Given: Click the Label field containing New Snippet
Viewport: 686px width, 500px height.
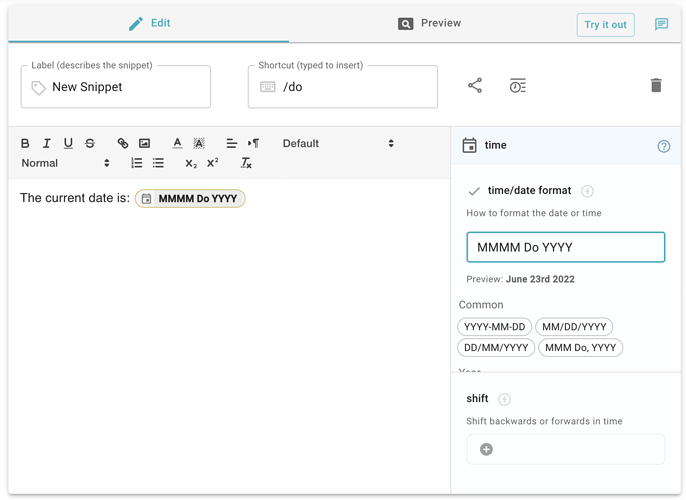Looking at the screenshot, I should point(116,87).
